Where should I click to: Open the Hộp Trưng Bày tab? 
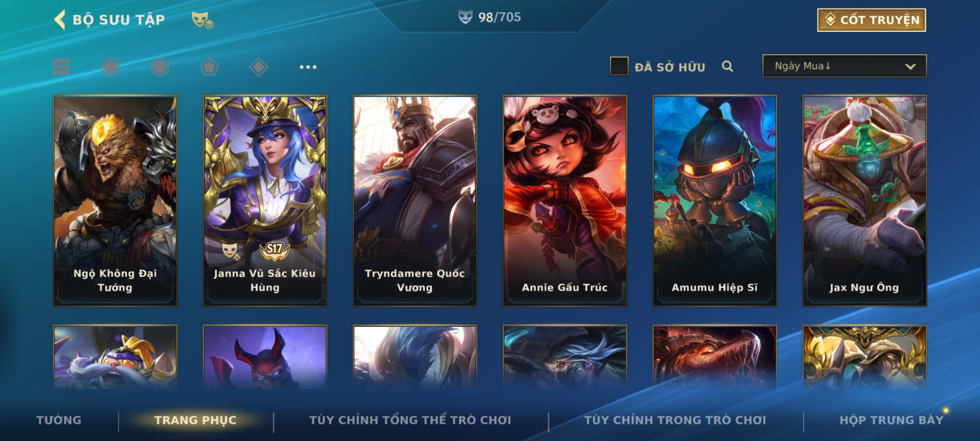click(x=891, y=420)
